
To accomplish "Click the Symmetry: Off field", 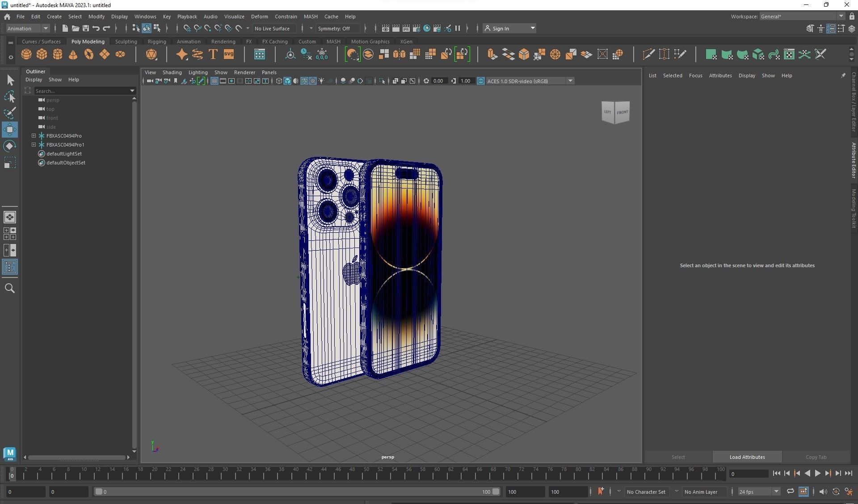I will (x=337, y=29).
